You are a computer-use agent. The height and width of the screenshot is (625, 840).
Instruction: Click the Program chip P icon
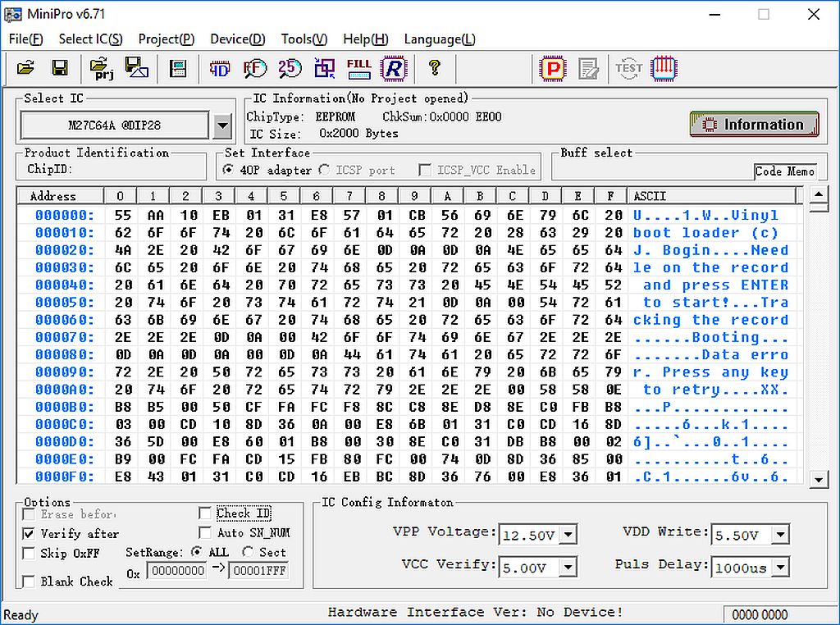click(554, 68)
